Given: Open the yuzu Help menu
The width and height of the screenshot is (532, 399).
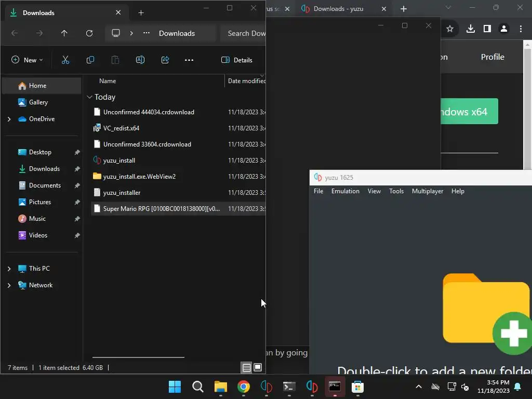Looking at the screenshot, I should 457,191.
